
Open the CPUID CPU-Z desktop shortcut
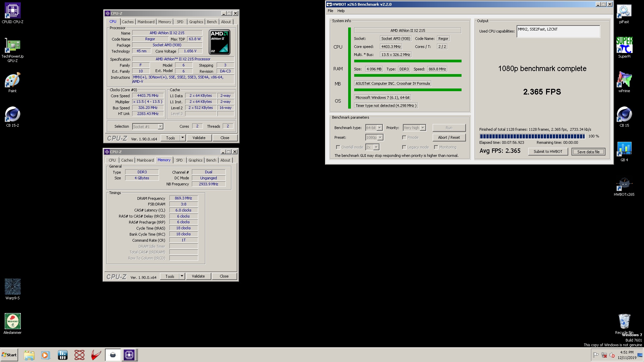click(x=12, y=13)
